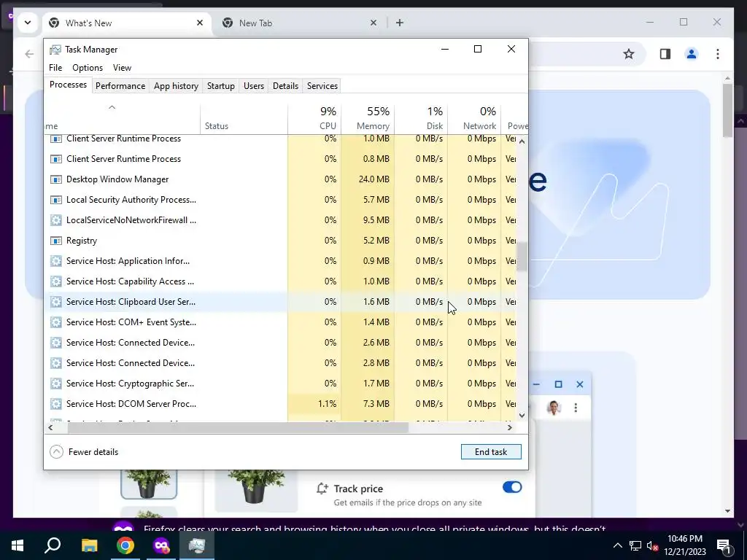Open File Explorer from the taskbar
This screenshot has height=560, width=747.
(89, 545)
